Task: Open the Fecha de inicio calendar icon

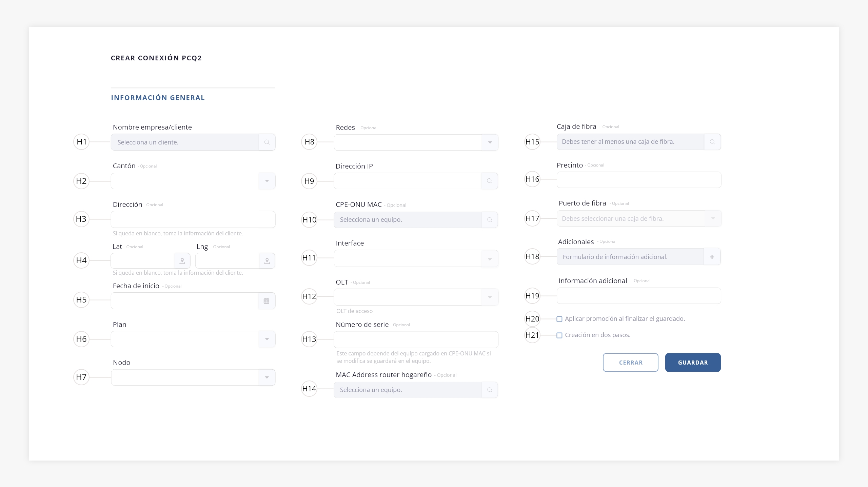Action: pyautogui.click(x=267, y=301)
